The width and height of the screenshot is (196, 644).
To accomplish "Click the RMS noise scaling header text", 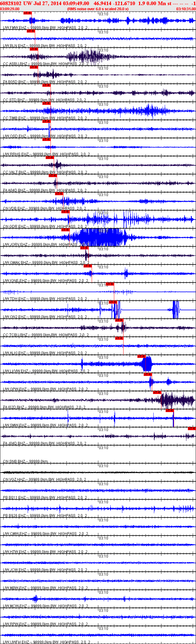I will click(98, 9).
